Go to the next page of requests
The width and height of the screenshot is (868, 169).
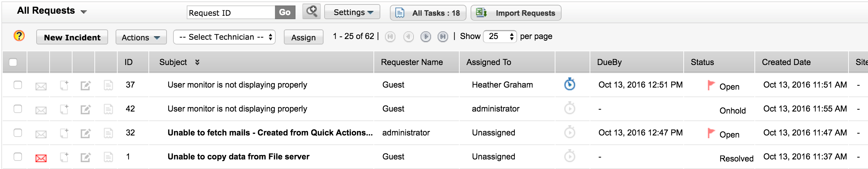point(425,37)
